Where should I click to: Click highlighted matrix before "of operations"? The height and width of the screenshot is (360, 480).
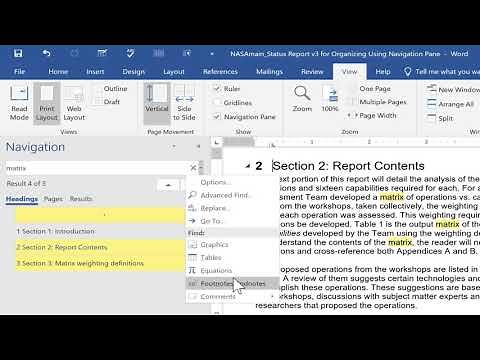click(391, 197)
